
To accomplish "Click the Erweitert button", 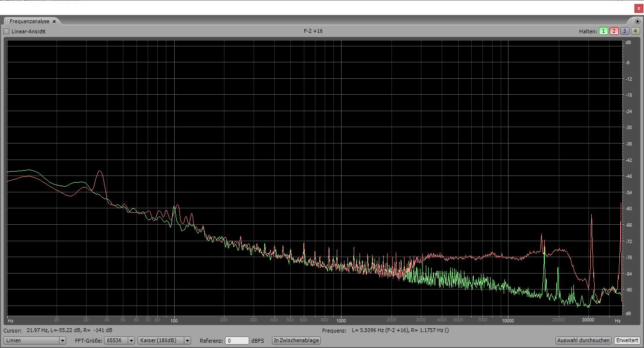I will pos(627,340).
